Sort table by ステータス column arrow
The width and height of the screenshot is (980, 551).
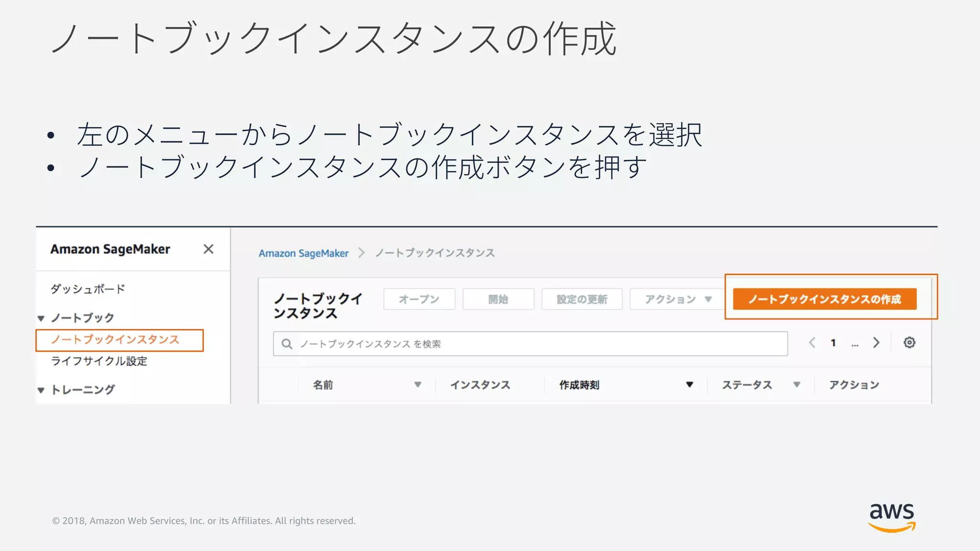pyautogui.click(x=797, y=385)
